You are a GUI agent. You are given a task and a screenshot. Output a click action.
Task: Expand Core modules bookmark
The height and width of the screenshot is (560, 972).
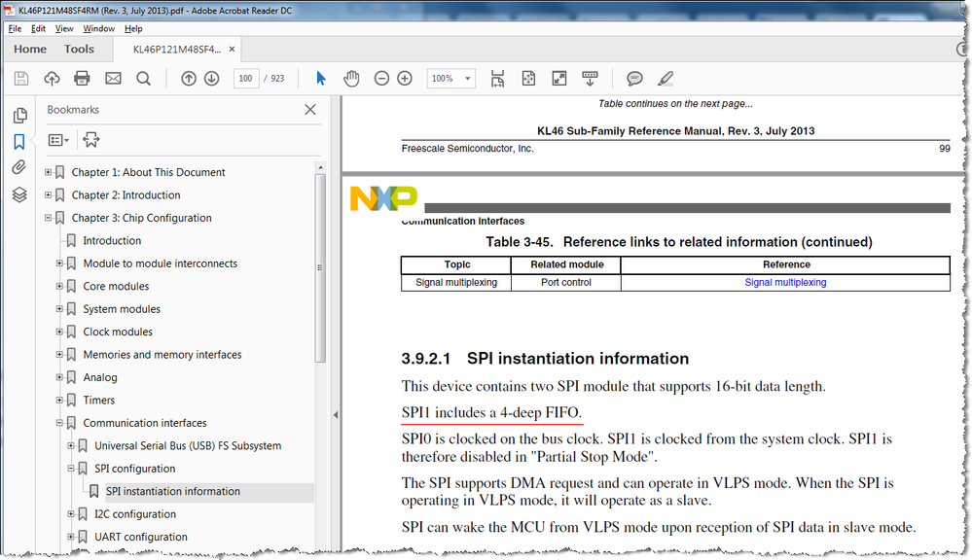[x=59, y=286]
